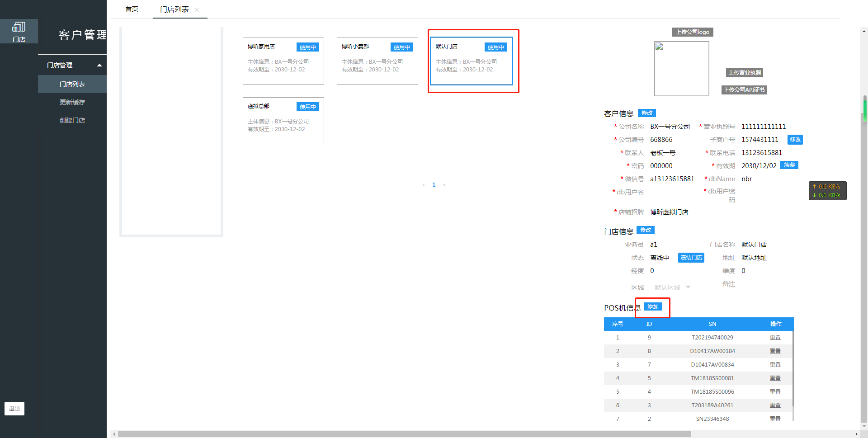
Task: Click 上传营业执照 button
Action: pyautogui.click(x=745, y=73)
